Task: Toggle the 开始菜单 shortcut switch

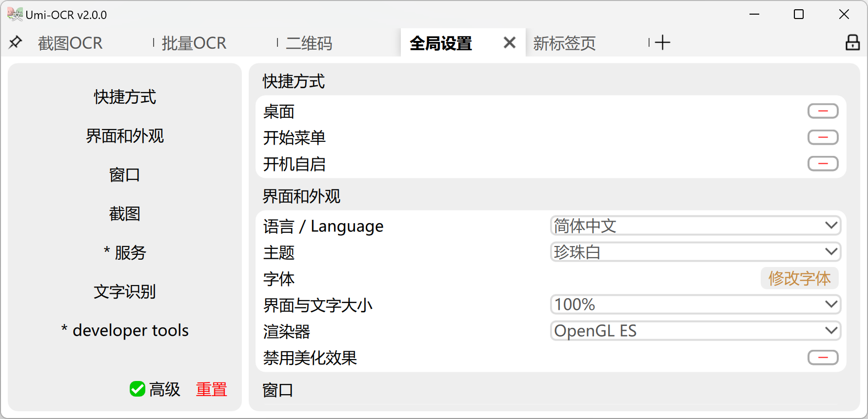Action: point(823,137)
